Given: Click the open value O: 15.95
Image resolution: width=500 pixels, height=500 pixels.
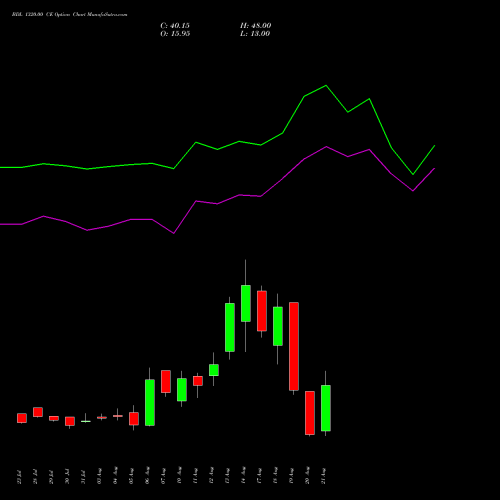Looking at the screenshot, I should click(x=175, y=34).
